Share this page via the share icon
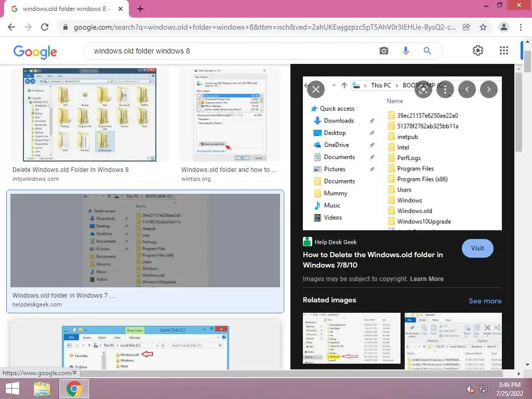The width and height of the screenshot is (532, 399). [x=467, y=27]
